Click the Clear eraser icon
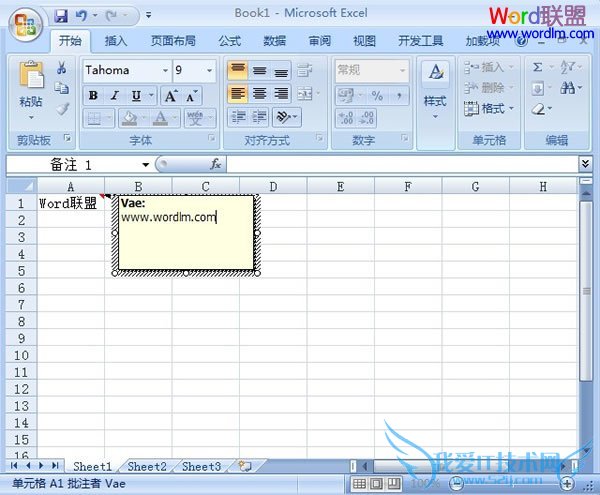 coord(538,109)
